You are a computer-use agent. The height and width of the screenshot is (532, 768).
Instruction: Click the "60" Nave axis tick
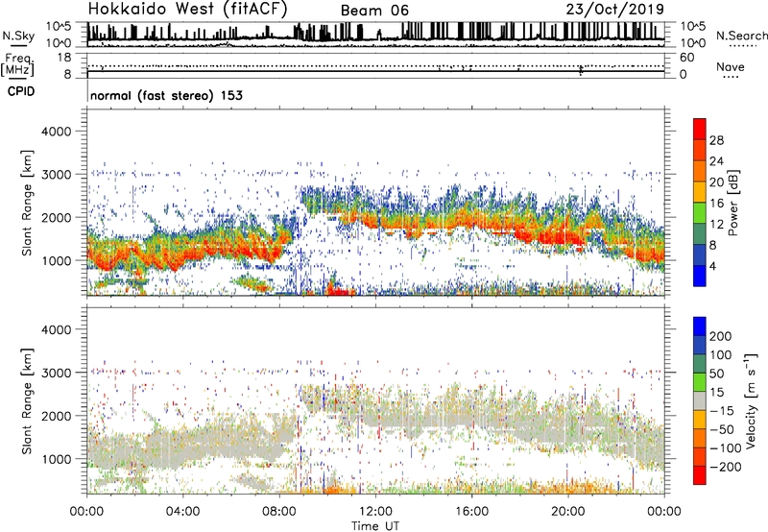click(686, 58)
